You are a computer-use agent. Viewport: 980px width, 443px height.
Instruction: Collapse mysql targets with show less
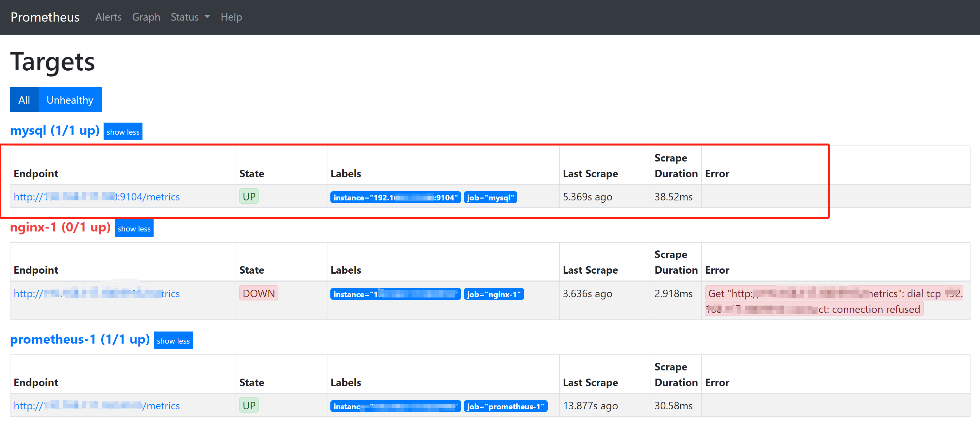[123, 132]
